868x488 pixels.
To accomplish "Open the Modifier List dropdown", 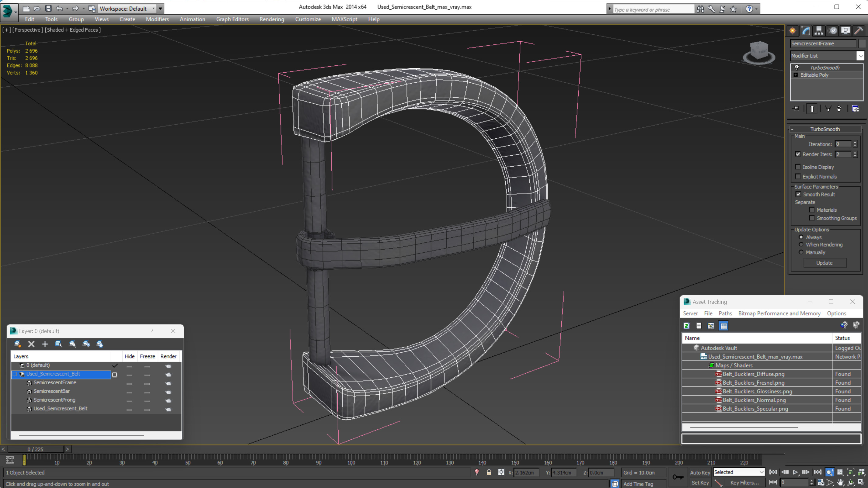I will pos(860,56).
